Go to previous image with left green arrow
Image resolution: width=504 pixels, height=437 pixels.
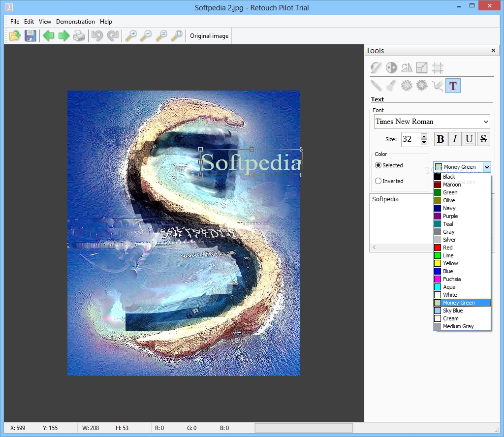49,35
